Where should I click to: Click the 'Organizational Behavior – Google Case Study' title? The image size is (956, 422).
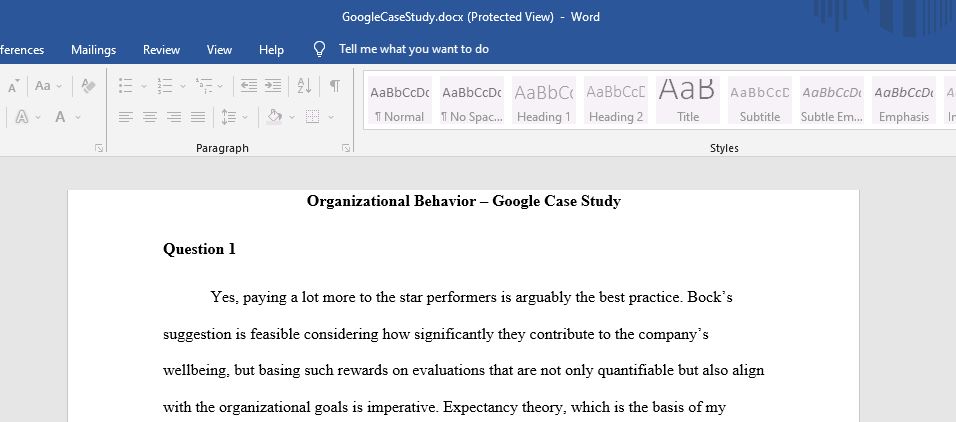click(463, 201)
